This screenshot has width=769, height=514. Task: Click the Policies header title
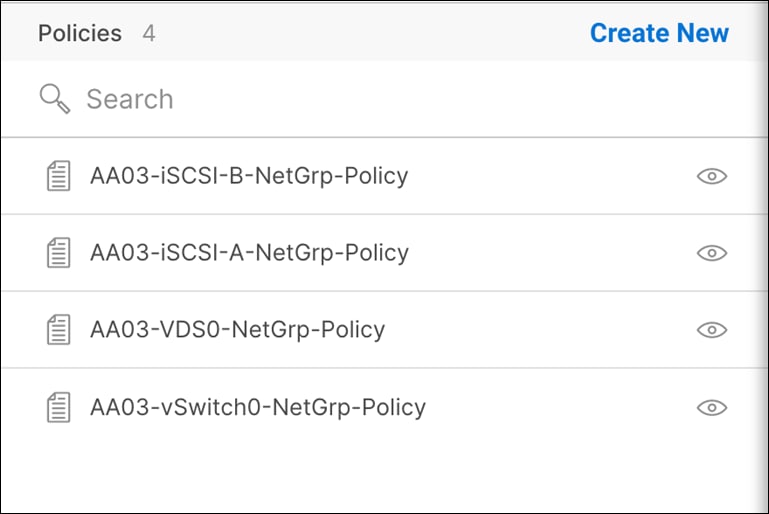80,33
